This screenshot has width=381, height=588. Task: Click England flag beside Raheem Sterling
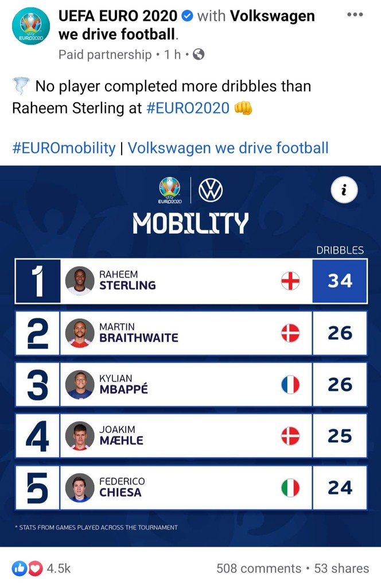point(290,281)
